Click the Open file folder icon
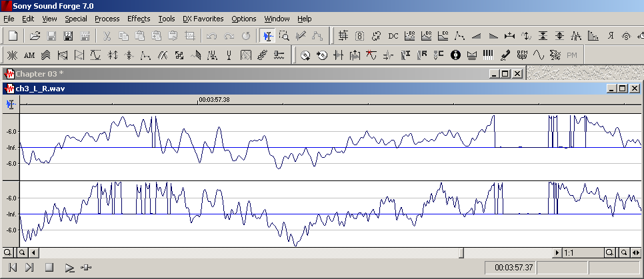 [x=35, y=35]
